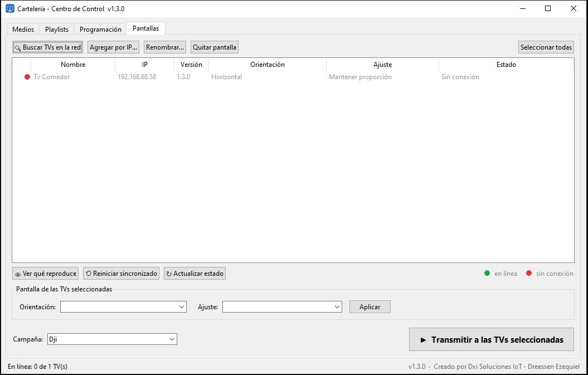Select the Tv Comedor row name
The width and height of the screenshot is (588, 375).
pyautogui.click(x=52, y=77)
